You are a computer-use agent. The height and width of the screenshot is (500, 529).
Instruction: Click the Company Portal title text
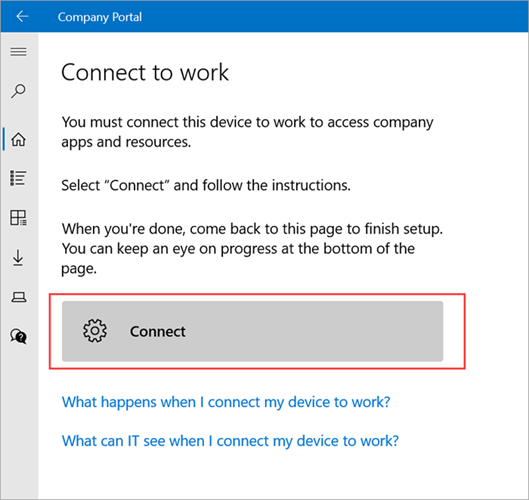(x=100, y=17)
